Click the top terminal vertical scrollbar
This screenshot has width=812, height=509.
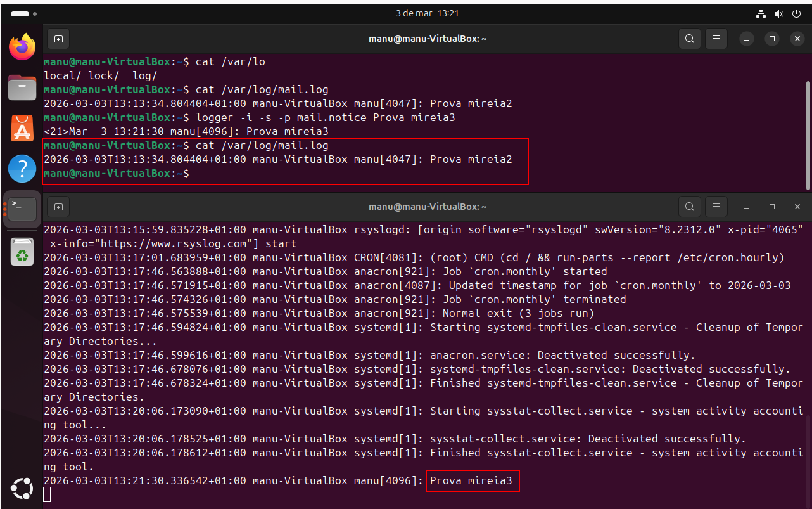pos(807,133)
